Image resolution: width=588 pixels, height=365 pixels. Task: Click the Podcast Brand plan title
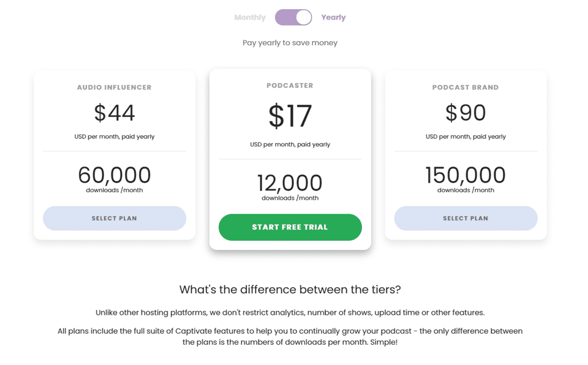tap(466, 87)
